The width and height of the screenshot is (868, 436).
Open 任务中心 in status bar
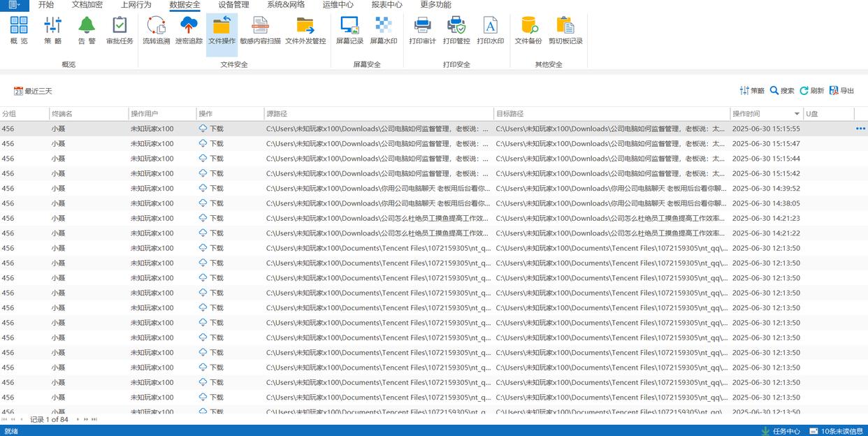[781, 431]
